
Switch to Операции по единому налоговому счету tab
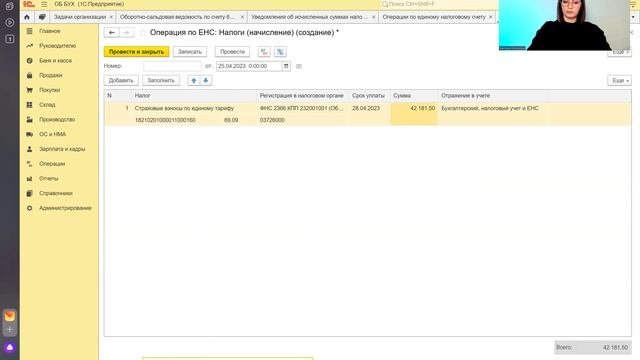click(434, 17)
